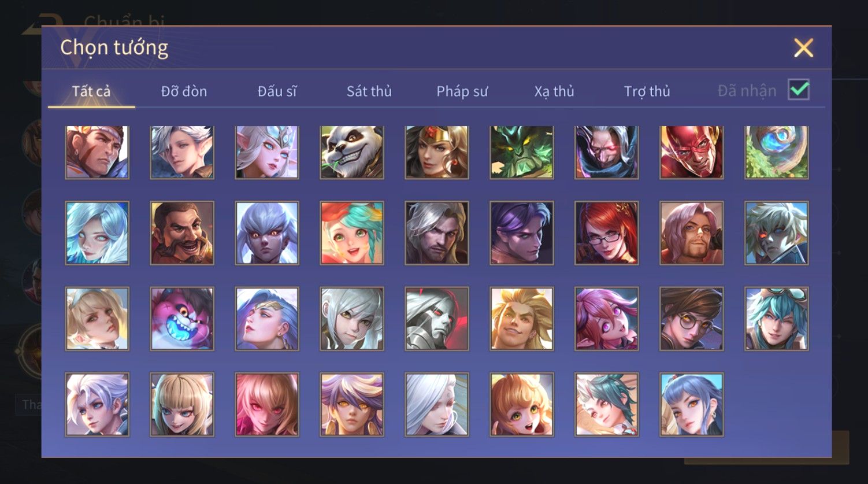Viewport: 868px width, 484px height.
Task: Open the Xạ thủ tab
Action: pyautogui.click(x=554, y=91)
